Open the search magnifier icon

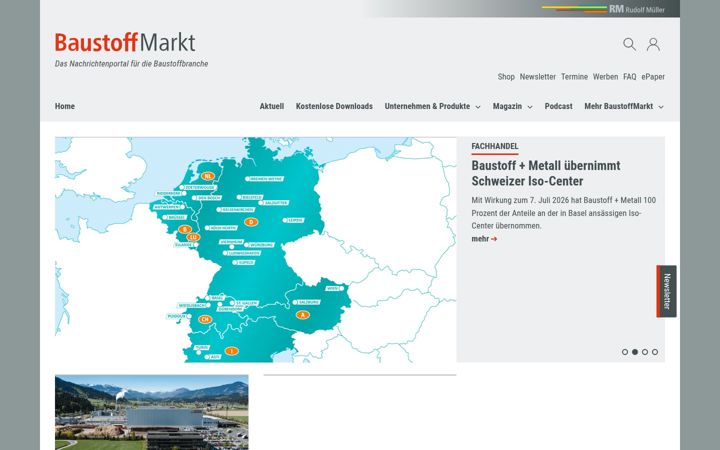click(x=629, y=44)
